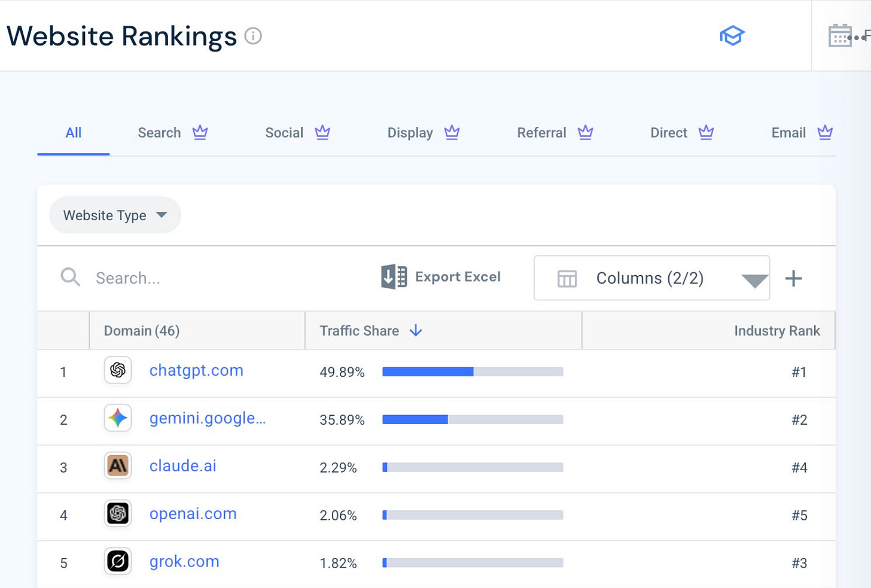Expand the Columns (2/2) dropdown
871x588 pixels.
[x=651, y=278]
